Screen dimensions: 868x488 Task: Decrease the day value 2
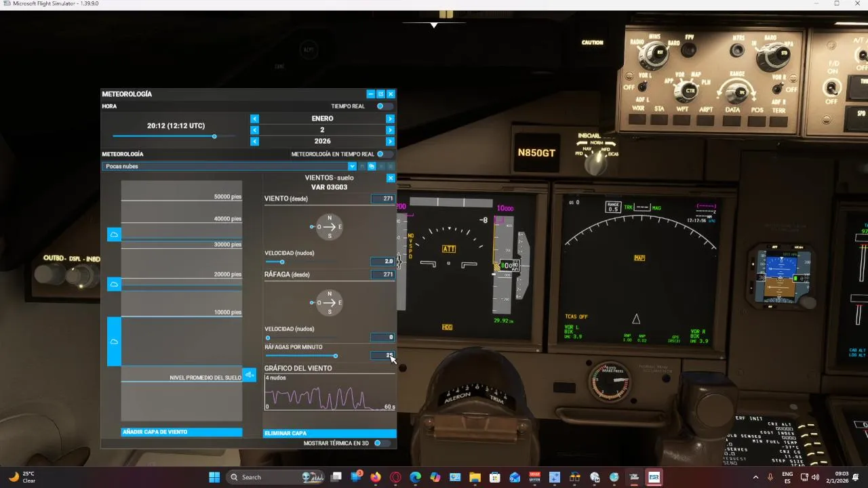254,130
